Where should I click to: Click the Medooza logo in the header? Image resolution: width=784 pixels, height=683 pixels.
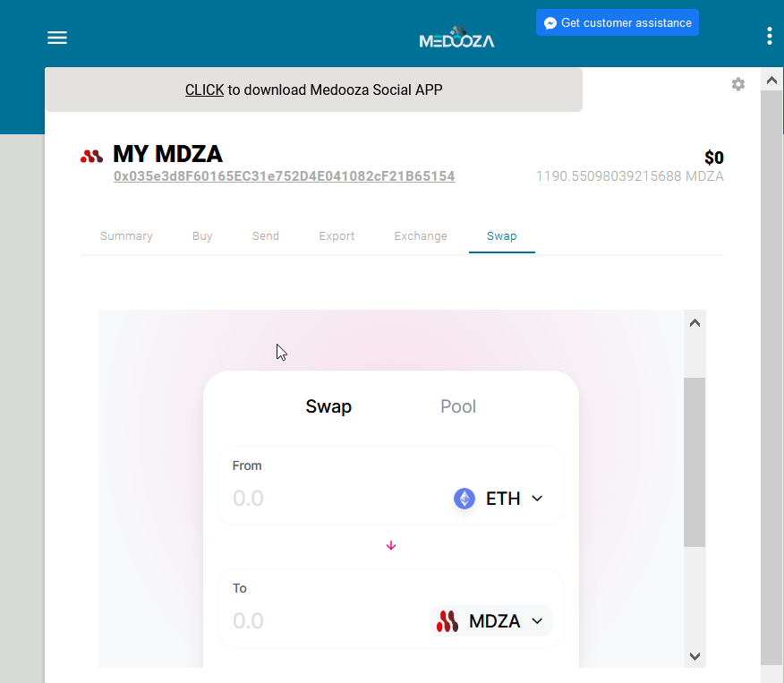(456, 38)
